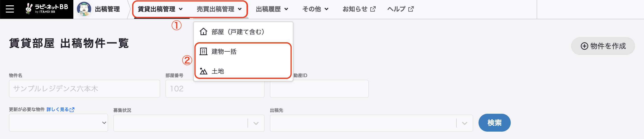Image resolution: width=644 pixels, height=139 pixels.
Task: Click the house icon beside 部屋（戸建て含む）
Action: [x=203, y=32]
